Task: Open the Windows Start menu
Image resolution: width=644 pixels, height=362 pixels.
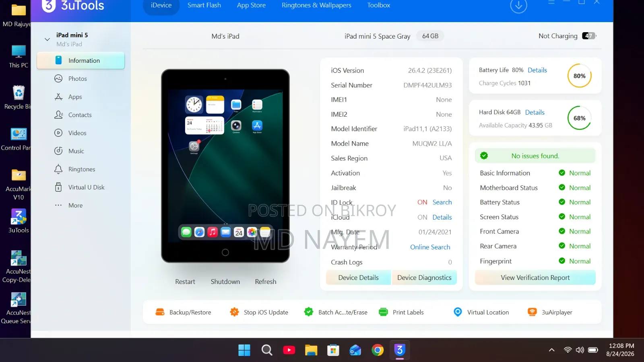Action: [244, 350]
